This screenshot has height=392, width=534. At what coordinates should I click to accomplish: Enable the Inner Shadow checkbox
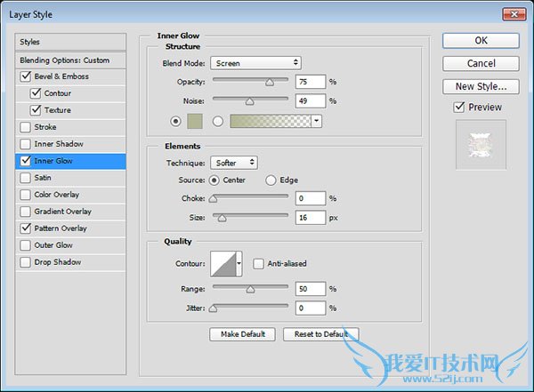[x=26, y=144]
